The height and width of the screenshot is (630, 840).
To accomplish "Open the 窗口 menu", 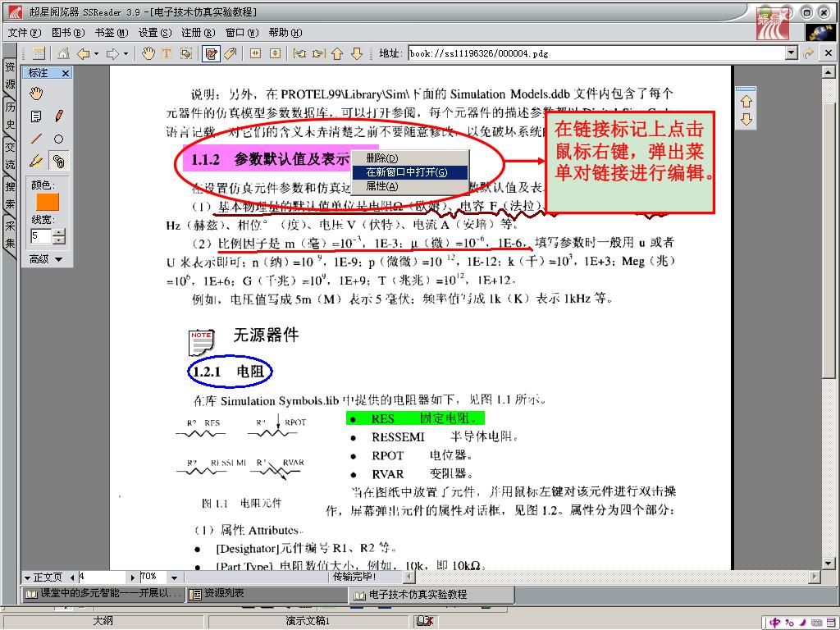I will [x=242, y=33].
